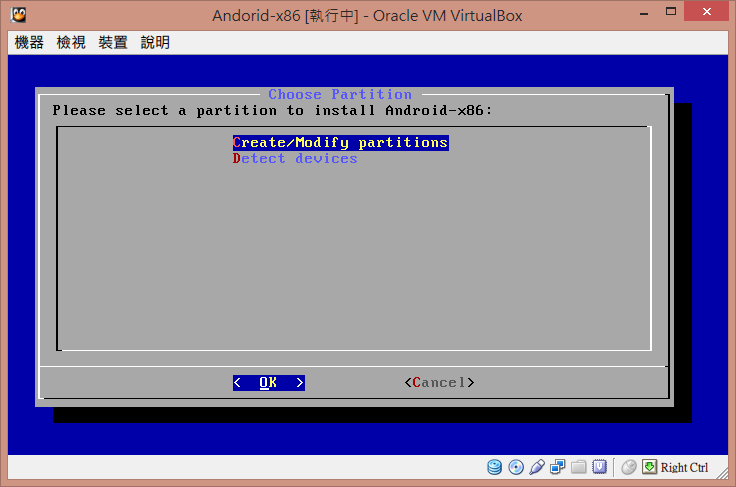
Task: Click the shared folders status icon
Action: coord(579,467)
